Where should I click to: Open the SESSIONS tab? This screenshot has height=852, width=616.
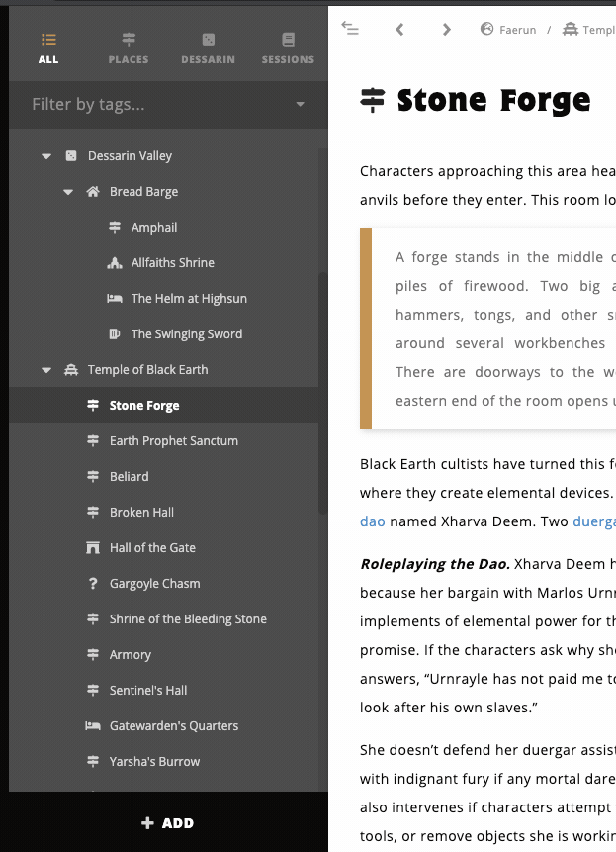(x=288, y=48)
